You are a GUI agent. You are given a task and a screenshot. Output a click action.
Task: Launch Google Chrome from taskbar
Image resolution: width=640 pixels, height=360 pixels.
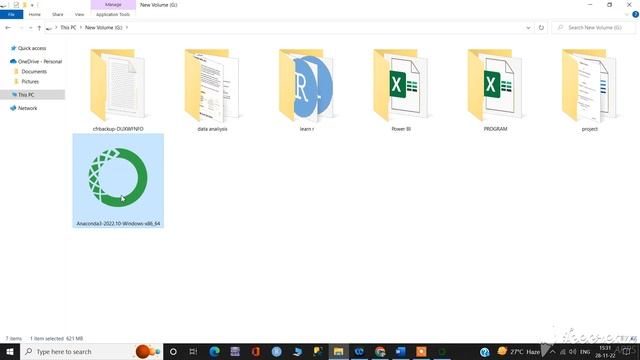pyautogui.click(x=380, y=351)
